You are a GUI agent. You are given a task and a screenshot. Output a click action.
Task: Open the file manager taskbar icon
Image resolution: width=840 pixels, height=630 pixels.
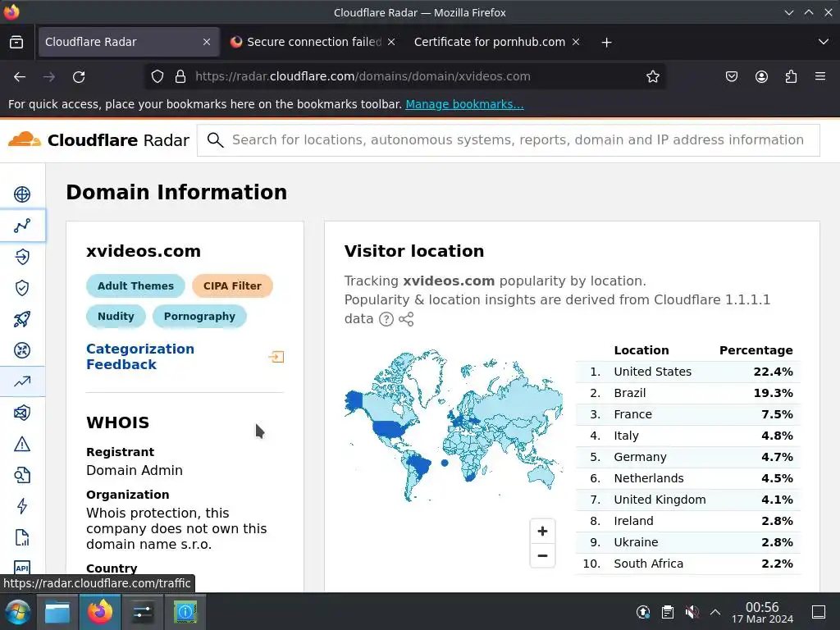click(57, 612)
